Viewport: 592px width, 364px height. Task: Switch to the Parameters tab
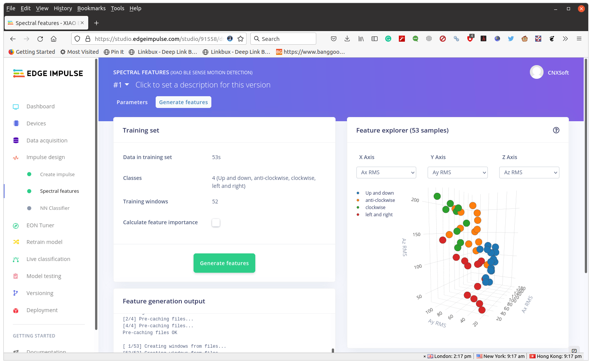132,102
